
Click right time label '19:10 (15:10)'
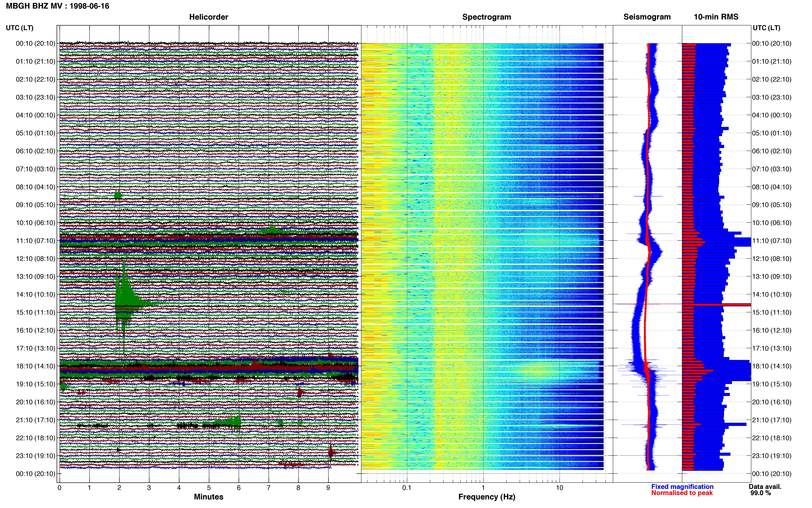(x=772, y=384)
